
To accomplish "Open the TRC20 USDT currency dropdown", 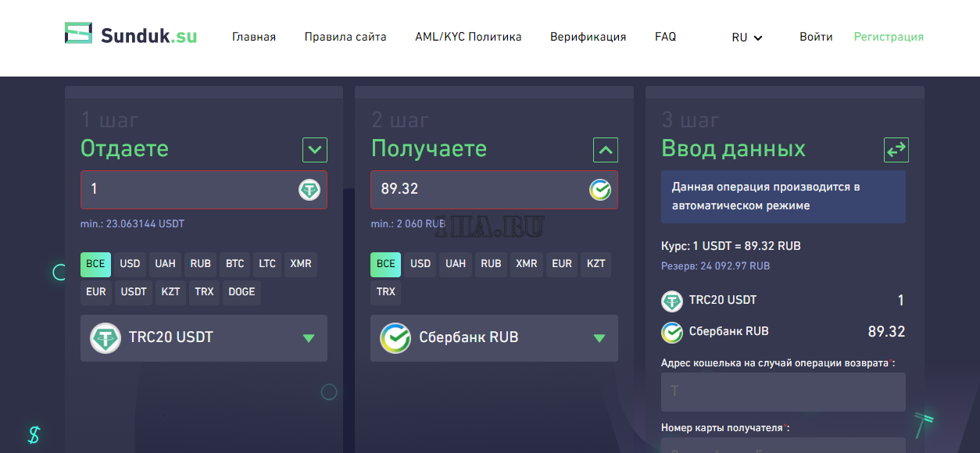I will [x=204, y=338].
